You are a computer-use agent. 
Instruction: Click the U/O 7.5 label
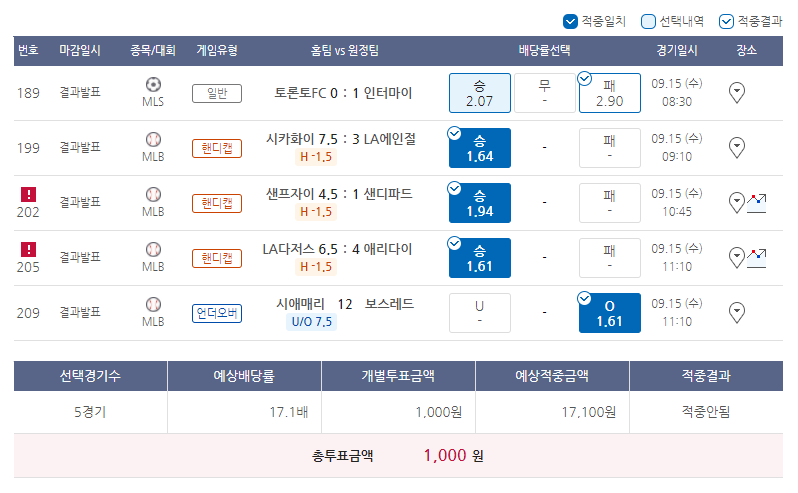(311, 322)
